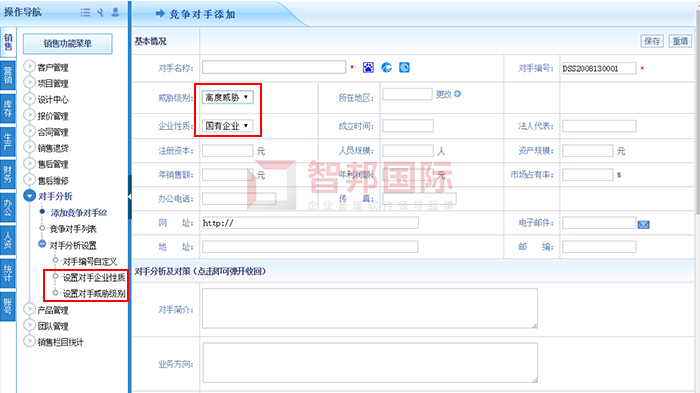
Task: Collapse the 对手分析 tree node
Action: 29,196
